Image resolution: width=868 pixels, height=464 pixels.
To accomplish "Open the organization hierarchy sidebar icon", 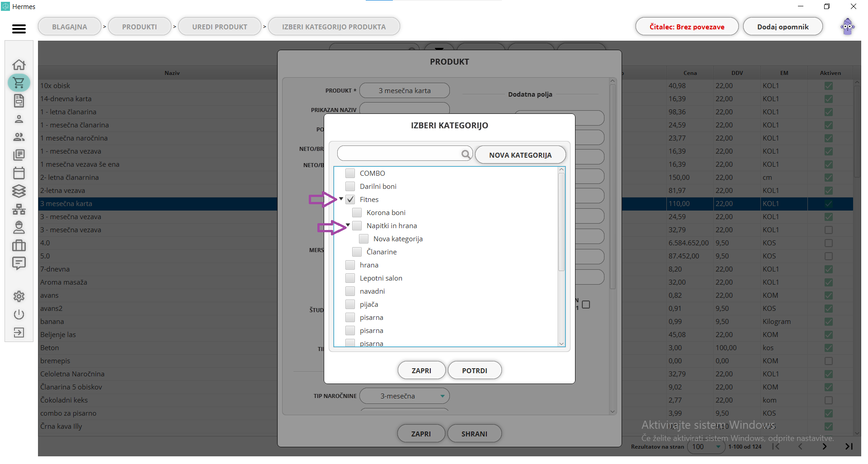I will tap(19, 209).
